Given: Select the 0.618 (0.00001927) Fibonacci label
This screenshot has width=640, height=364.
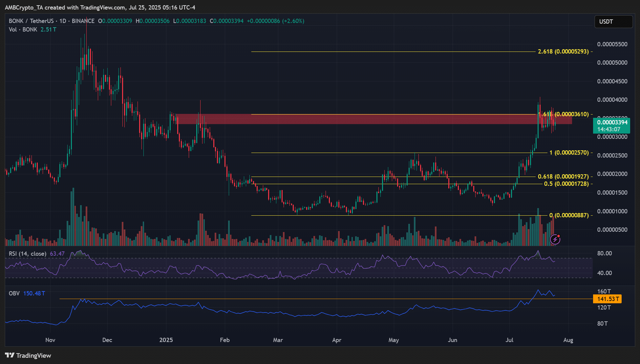Looking at the screenshot, I should [x=563, y=177].
